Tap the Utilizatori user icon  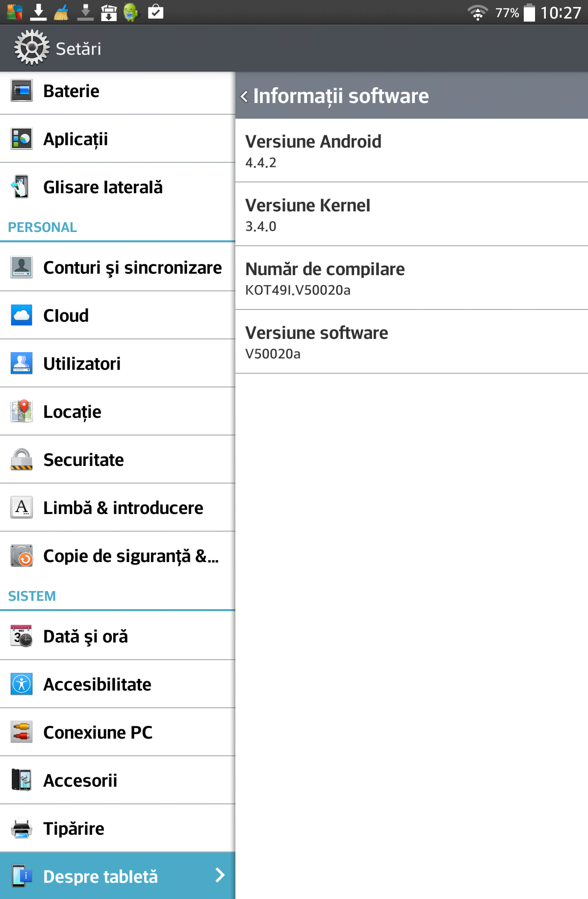coord(22,363)
